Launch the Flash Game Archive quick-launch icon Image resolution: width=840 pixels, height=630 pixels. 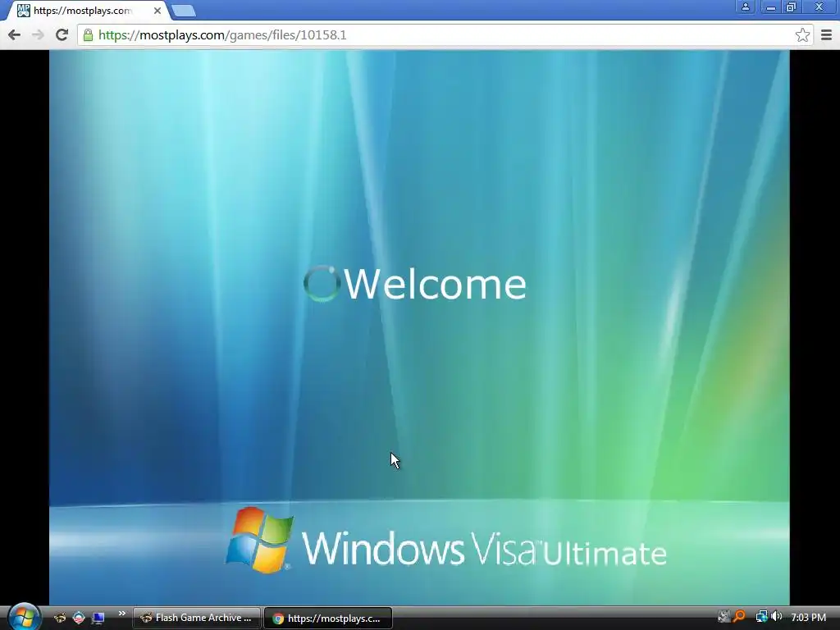click(x=60, y=618)
